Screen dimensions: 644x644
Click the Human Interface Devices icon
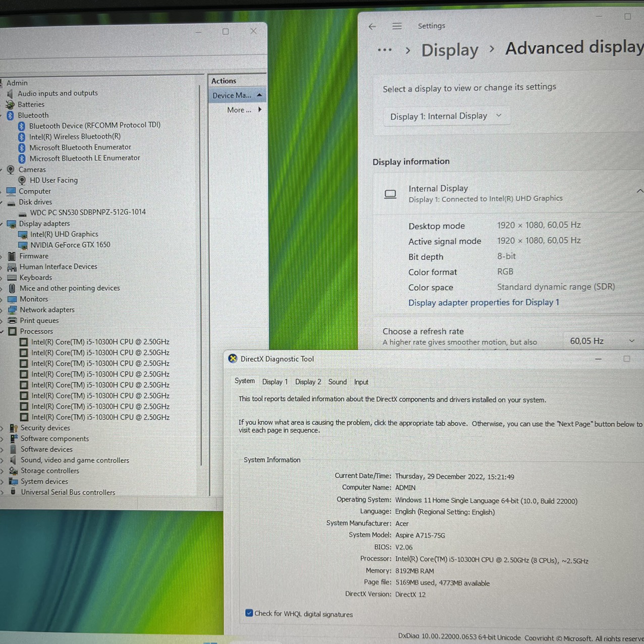tap(12, 267)
